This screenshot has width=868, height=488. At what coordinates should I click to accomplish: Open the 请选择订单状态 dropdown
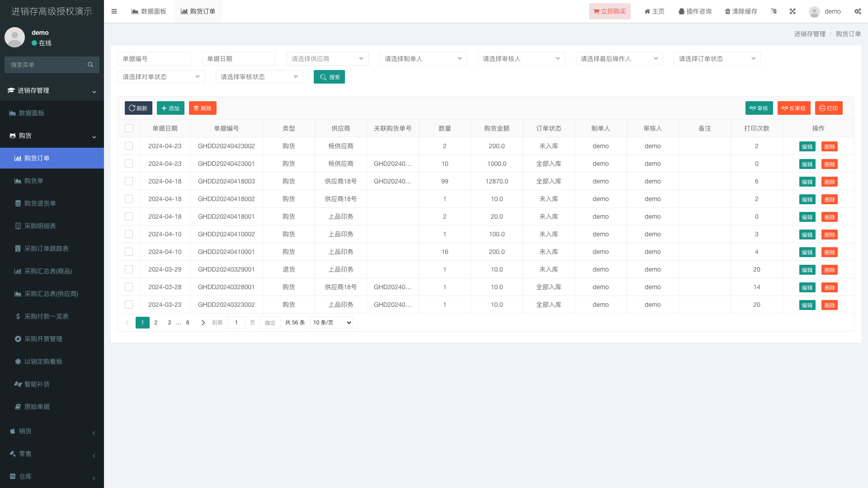coord(717,59)
